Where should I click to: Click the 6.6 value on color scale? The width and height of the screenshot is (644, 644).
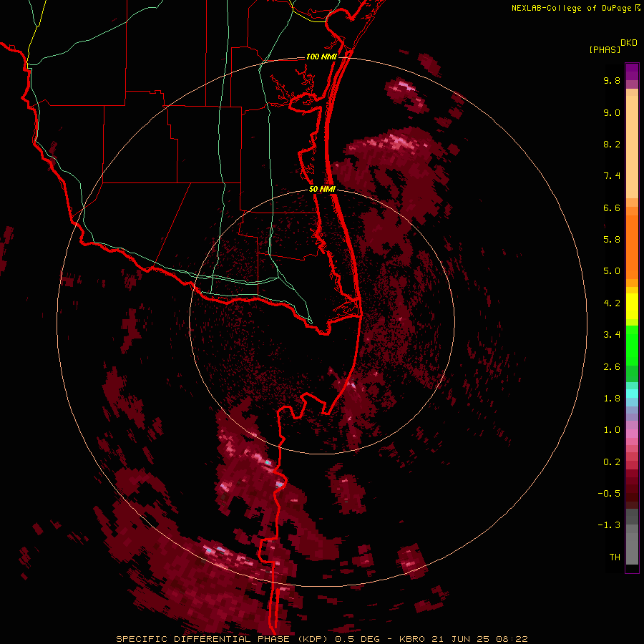pyautogui.click(x=612, y=208)
